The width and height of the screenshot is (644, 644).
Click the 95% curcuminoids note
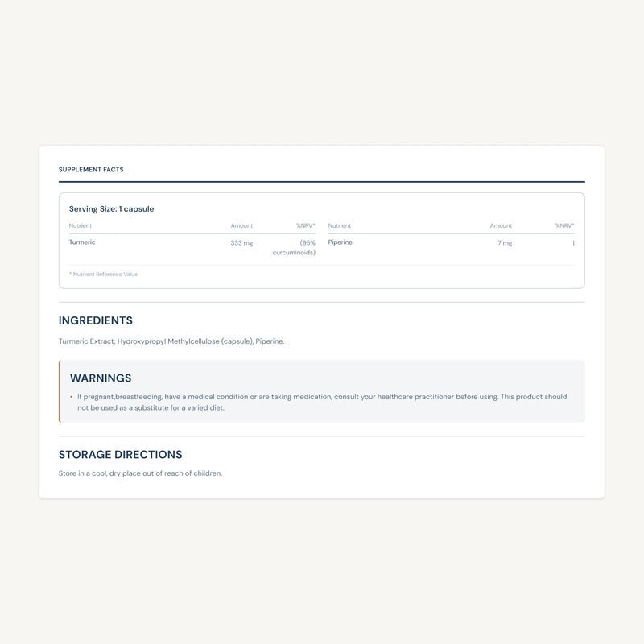pos(294,248)
